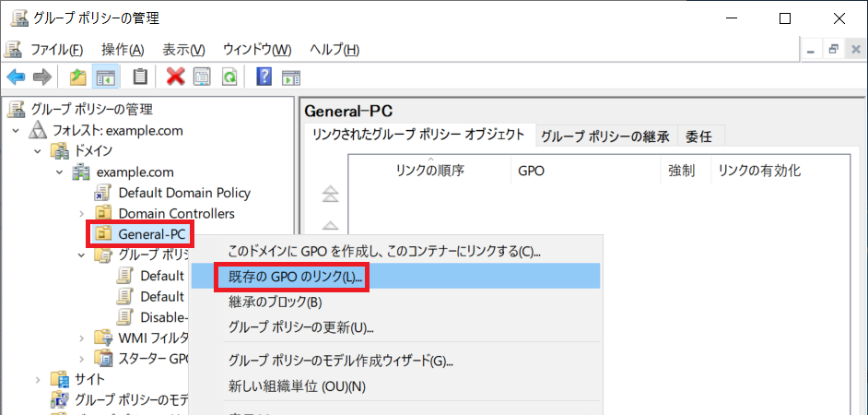The width and height of the screenshot is (868, 415).
Task: Switch to グループ ポリシーの継承 tab
Action: pyautogui.click(x=604, y=136)
